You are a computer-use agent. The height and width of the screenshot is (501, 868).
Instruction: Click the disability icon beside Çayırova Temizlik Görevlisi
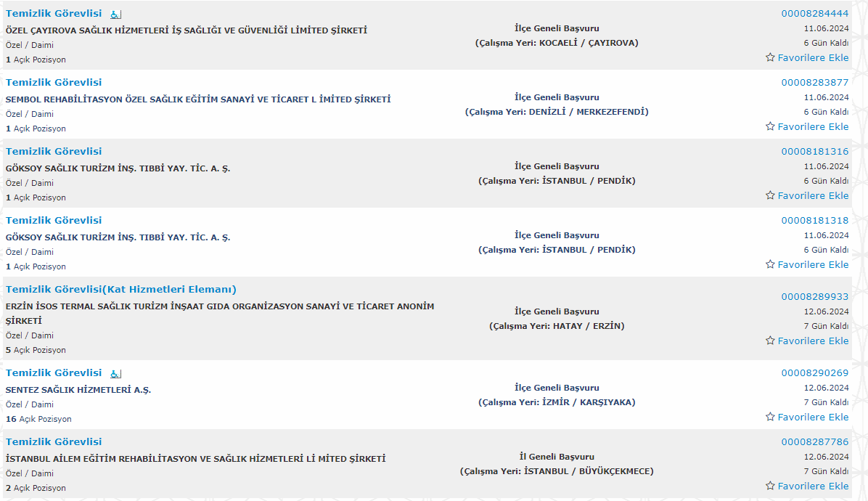coord(115,15)
